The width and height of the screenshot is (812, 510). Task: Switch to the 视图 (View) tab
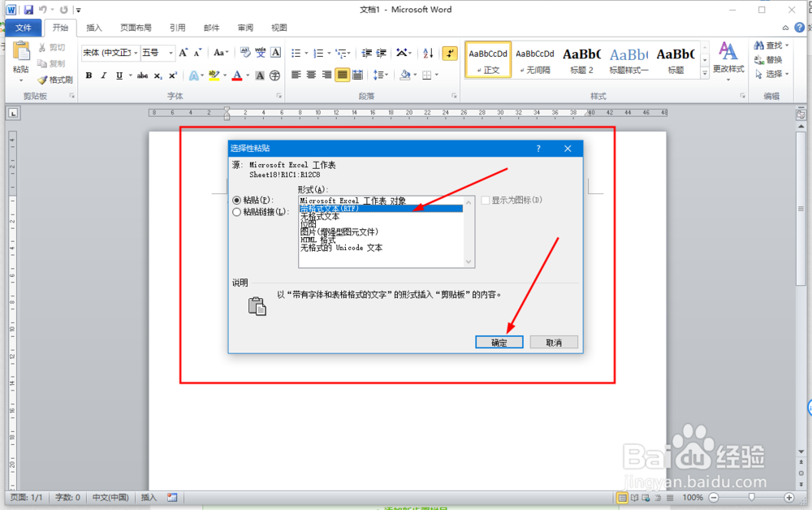(x=279, y=28)
